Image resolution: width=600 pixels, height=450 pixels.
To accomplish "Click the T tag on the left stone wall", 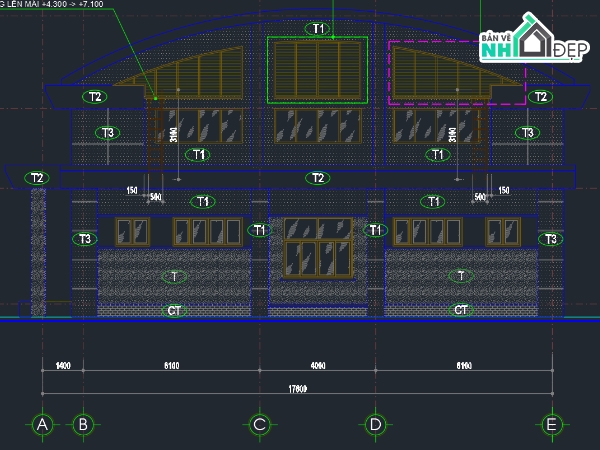I will [174, 276].
